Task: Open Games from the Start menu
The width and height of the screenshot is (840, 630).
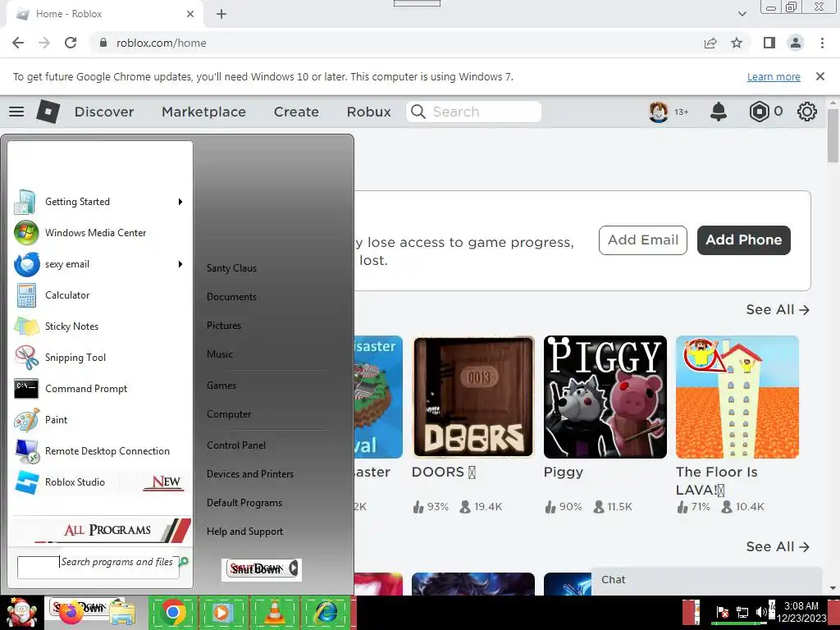Action: 221,386
